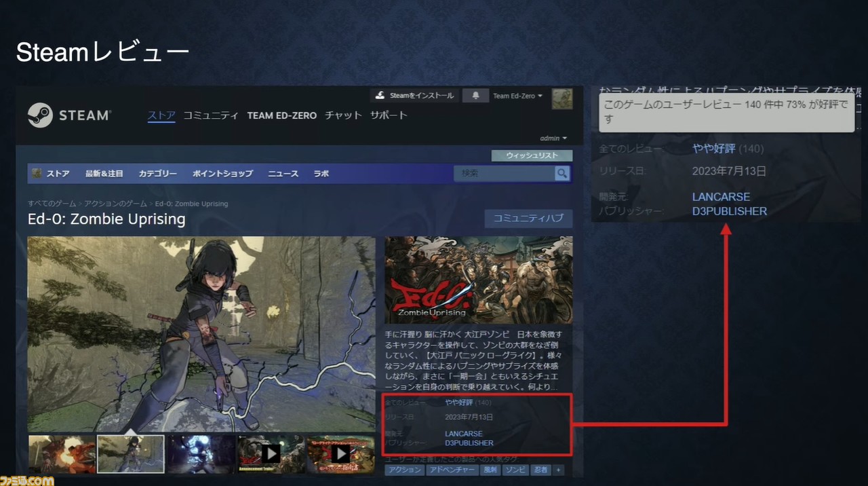868x486 pixels.
Task: Click the Ed-0: Zombie Uprising page title
Action: [106, 219]
